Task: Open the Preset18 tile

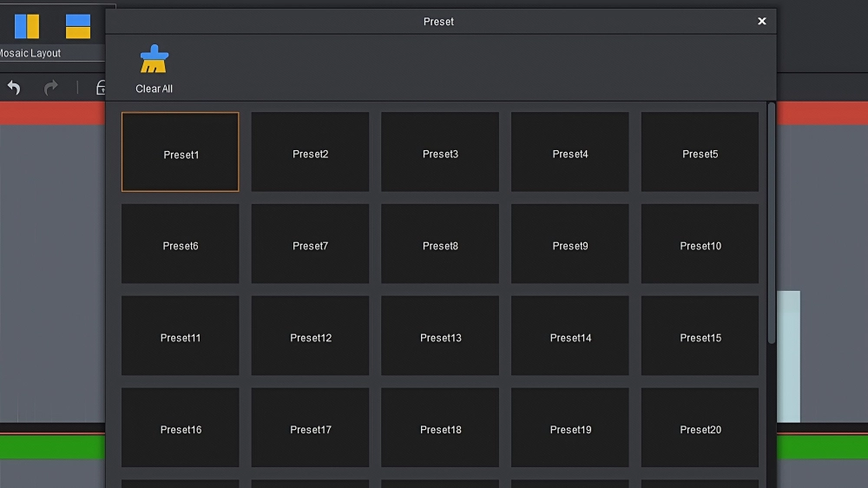Action: 440,427
